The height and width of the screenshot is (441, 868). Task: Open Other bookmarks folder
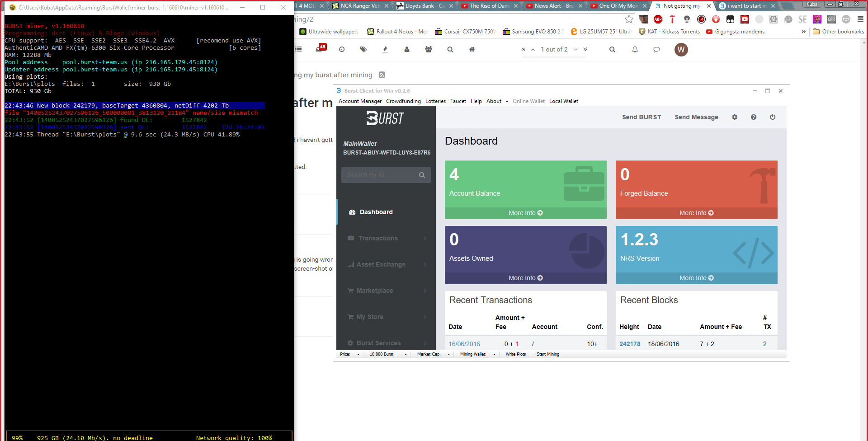point(839,32)
